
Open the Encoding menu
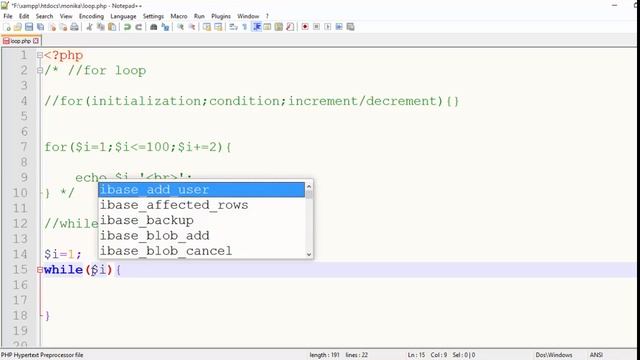coord(91,16)
